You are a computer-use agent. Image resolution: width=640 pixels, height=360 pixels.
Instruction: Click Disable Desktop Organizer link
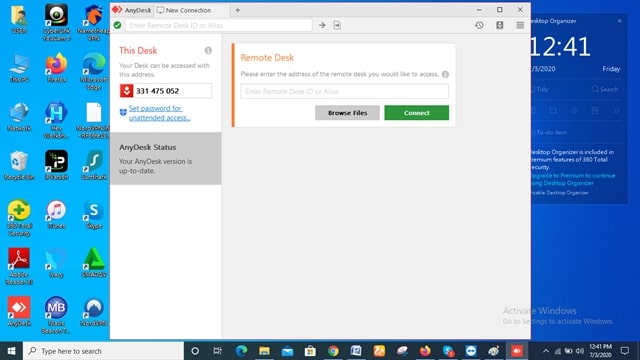[560, 193]
